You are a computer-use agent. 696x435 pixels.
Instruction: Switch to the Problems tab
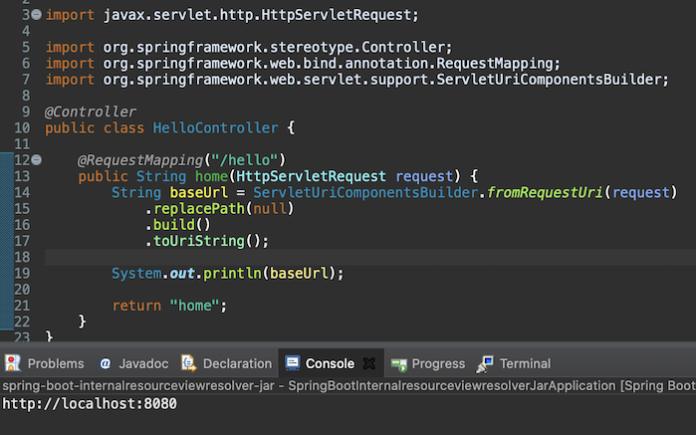[56, 364]
